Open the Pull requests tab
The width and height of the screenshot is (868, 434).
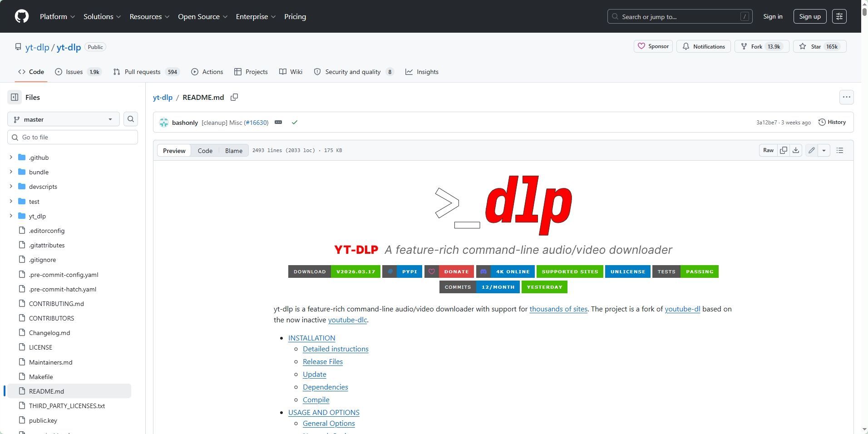tap(147, 72)
